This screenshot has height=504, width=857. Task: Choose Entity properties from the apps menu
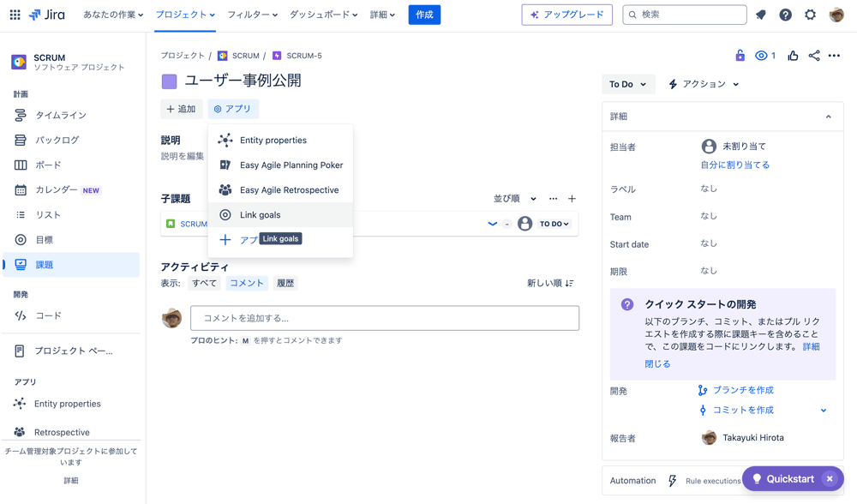280,140
